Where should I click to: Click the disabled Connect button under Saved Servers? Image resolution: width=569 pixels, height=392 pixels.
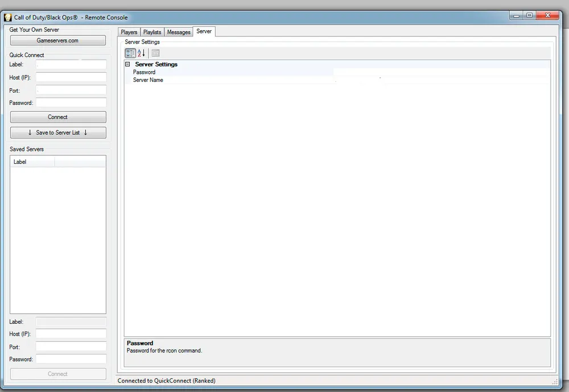(58, 374)
